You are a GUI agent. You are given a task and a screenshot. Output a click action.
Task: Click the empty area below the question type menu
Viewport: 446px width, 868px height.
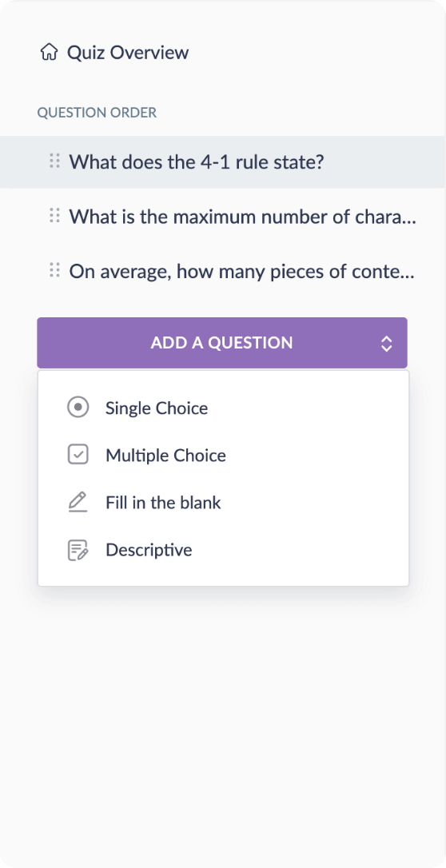coord(222,719)
